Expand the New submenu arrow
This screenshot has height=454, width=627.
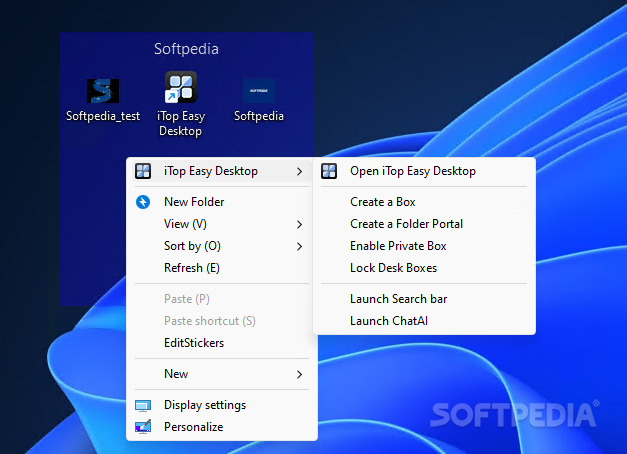pos(300,374)
